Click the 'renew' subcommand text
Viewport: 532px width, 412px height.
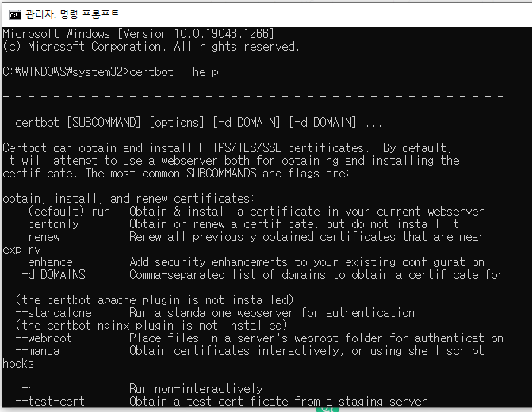(x=44, y=237)
